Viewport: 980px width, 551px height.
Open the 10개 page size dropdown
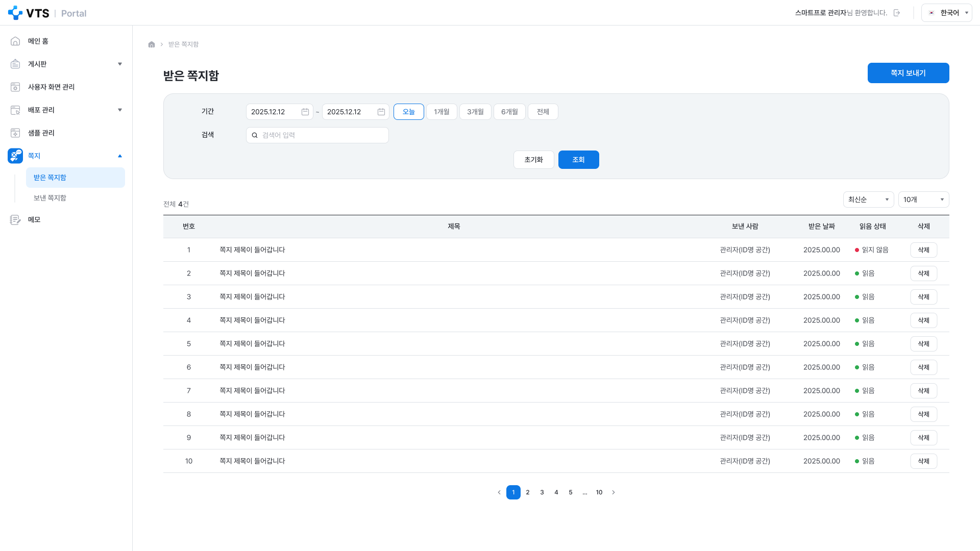pyautogui.click(x=924, y=199)
